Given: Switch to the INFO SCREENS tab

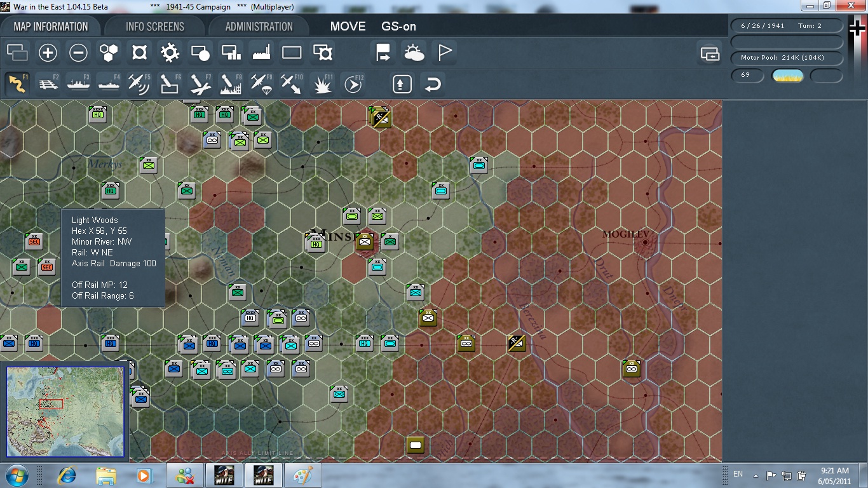Looking at the screenshot, I should click(x=155, y=27).
